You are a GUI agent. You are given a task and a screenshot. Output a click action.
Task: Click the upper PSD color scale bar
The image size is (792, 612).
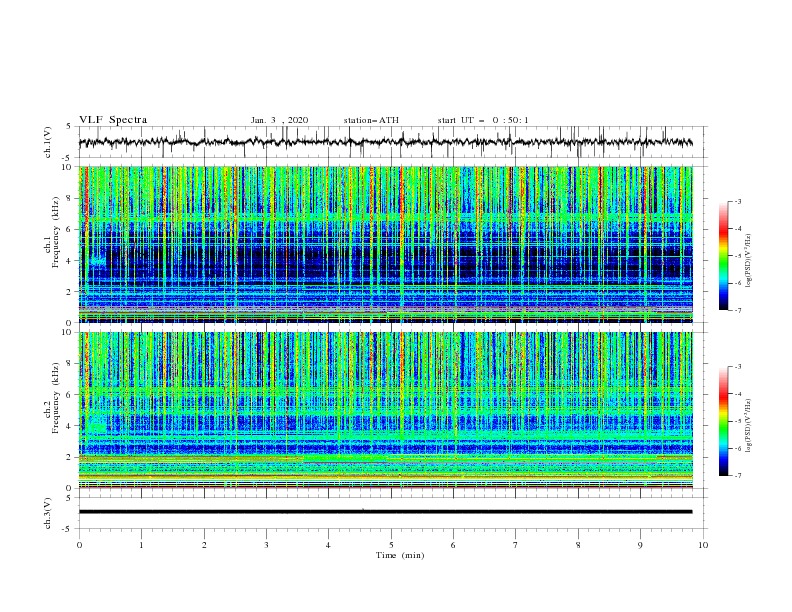click(x=723, y=256)
